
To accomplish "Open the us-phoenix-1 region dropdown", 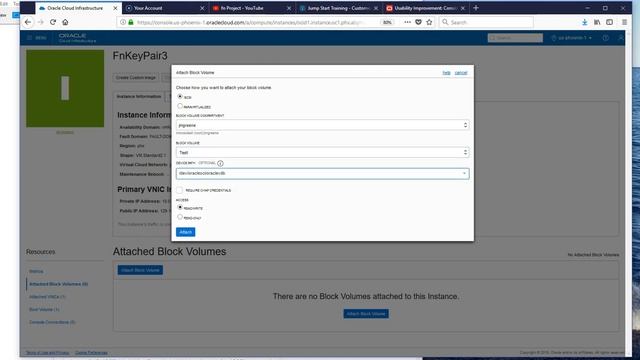I will (571, 38).
